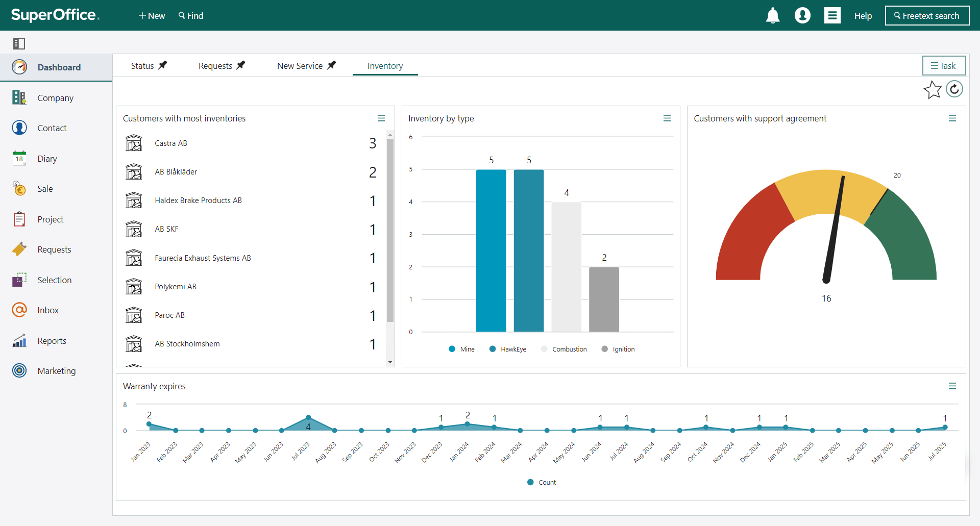Open the Castra AB customer
980x526 pixels.
pos(171,143)
